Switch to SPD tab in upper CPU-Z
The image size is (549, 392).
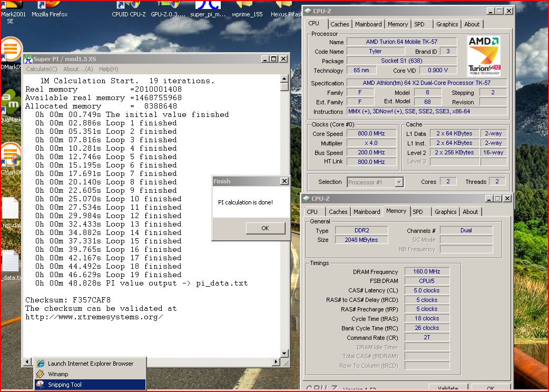(419, 24)
